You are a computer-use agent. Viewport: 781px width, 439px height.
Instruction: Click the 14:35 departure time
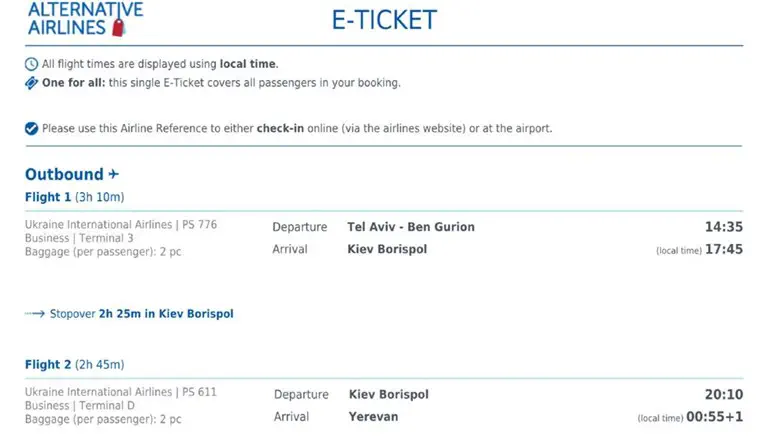724,227
